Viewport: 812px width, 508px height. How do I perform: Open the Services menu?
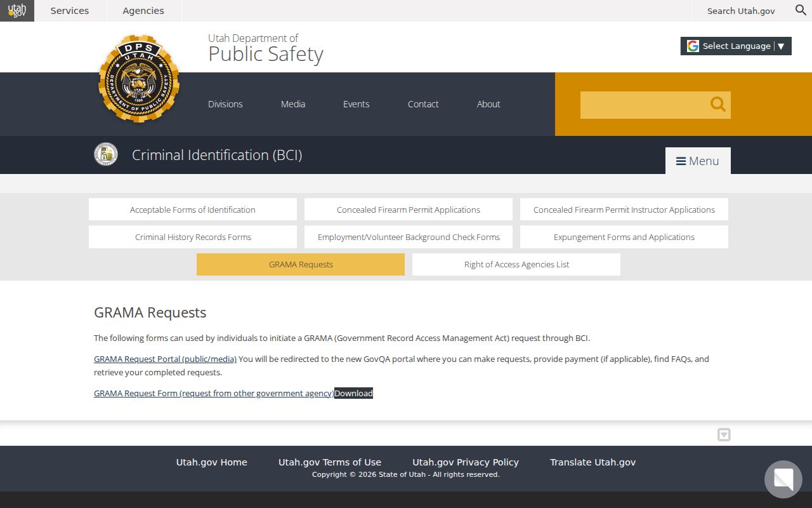(70, 11)
